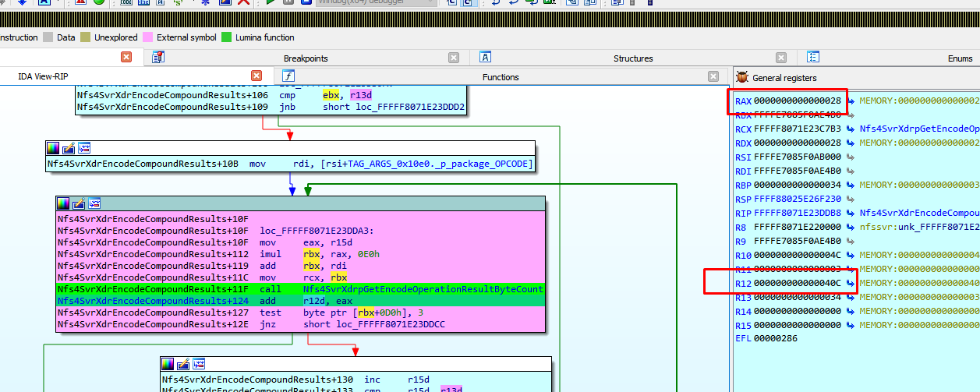
Task: Click group nodes icon on +10B node
Action: (x=84, y=148)
